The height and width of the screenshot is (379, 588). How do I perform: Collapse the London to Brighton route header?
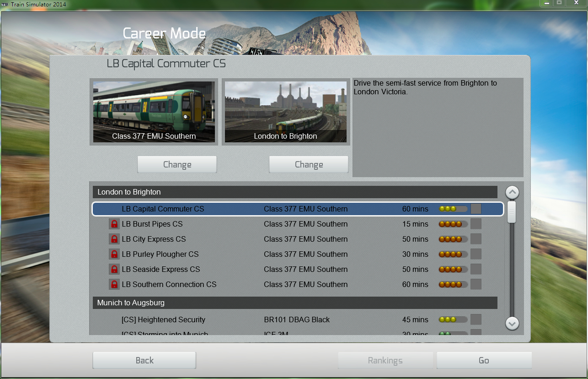[295, 192]
